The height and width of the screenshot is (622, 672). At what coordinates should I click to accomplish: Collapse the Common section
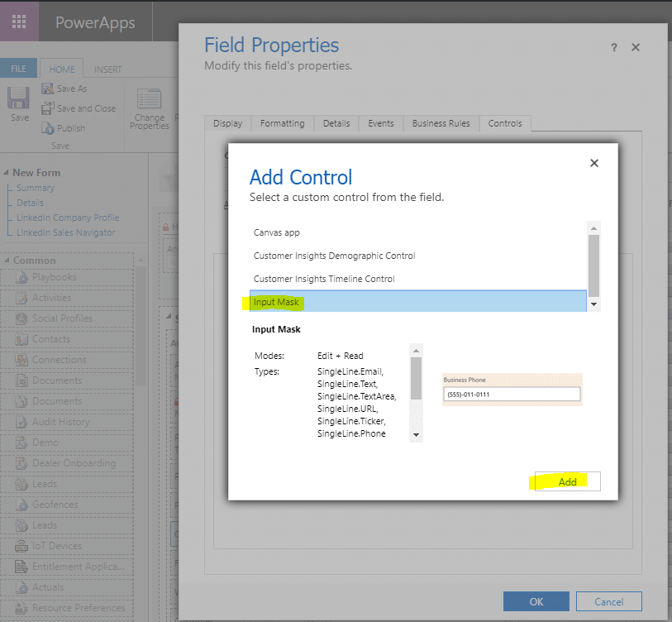tap(7, 260)
